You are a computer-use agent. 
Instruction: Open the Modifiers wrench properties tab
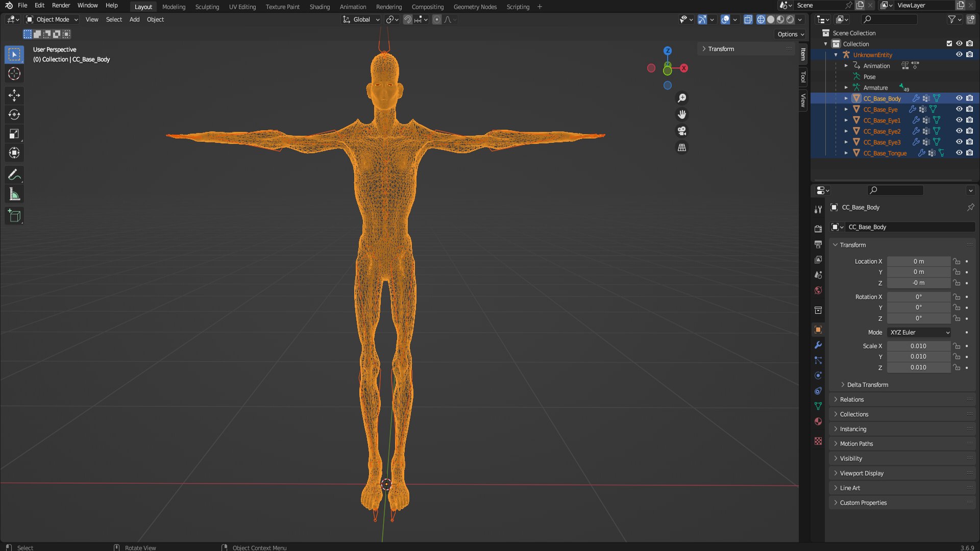818,345
